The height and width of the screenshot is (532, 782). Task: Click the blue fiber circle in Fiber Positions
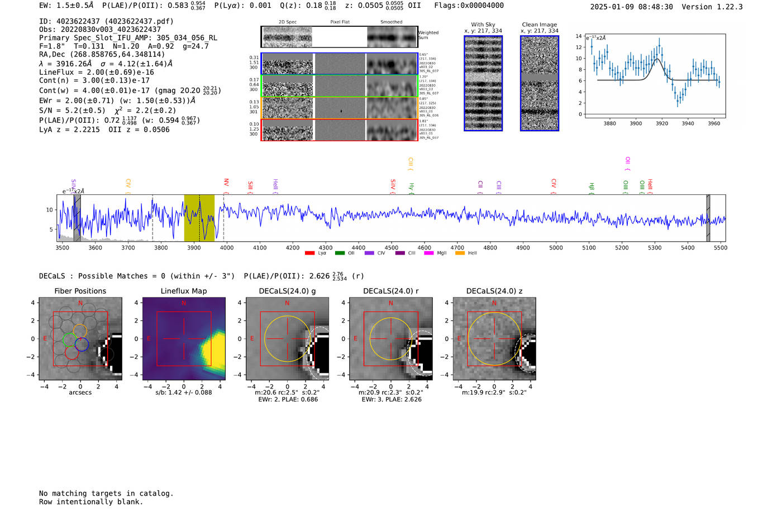pyautogui.click(x=82, y=344)
